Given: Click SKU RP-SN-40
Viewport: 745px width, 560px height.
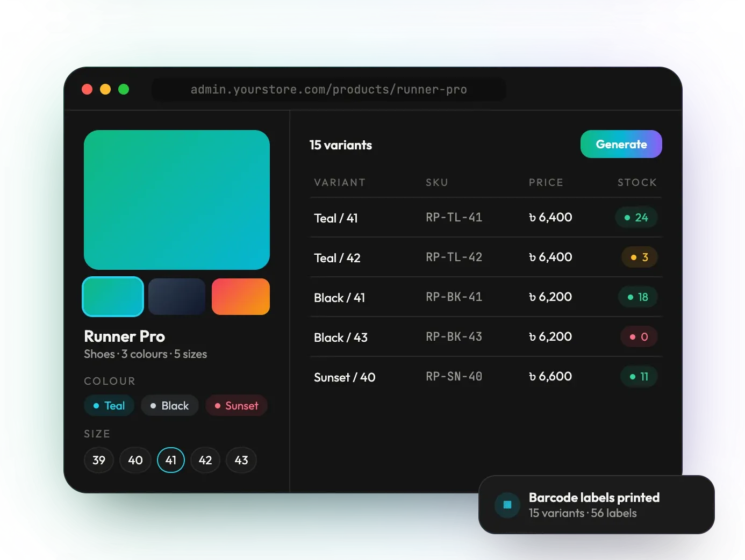Looking at the screenshot, I should [x=454, y=377].
